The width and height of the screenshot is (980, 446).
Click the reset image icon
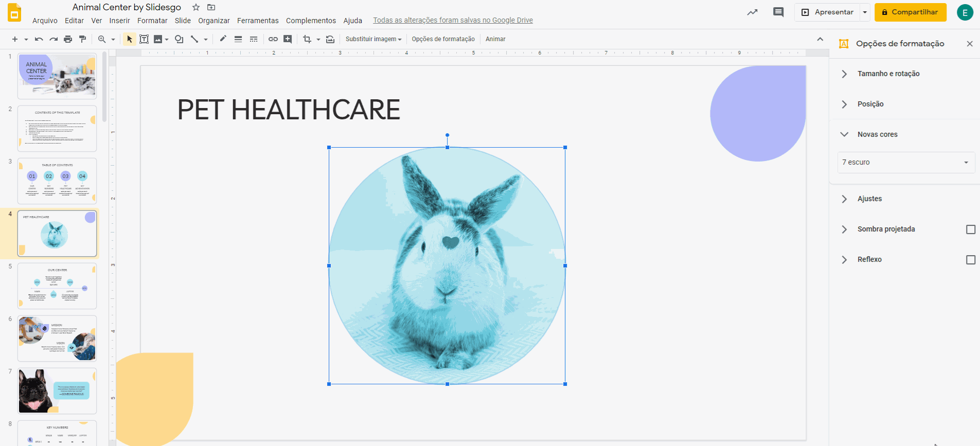[330, 39]
